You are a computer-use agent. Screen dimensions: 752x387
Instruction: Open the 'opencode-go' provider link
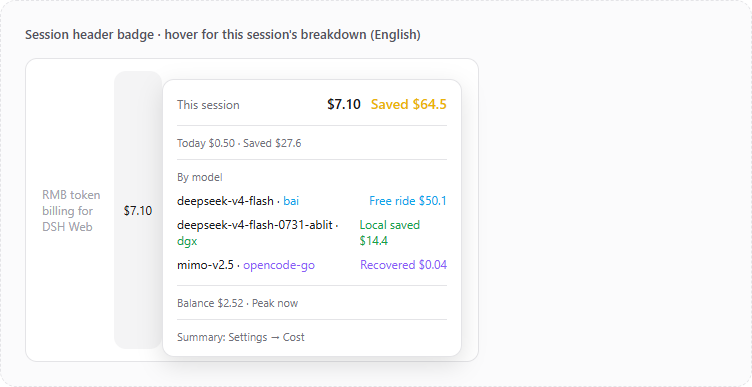tap(279, 265)
